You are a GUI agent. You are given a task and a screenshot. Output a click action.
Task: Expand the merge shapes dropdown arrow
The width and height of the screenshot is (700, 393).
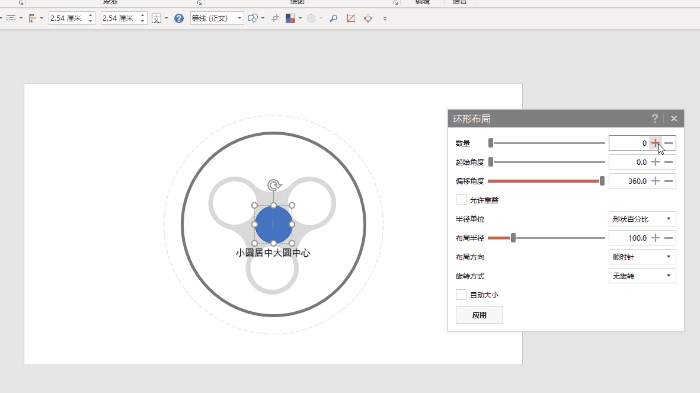point(262,18)
